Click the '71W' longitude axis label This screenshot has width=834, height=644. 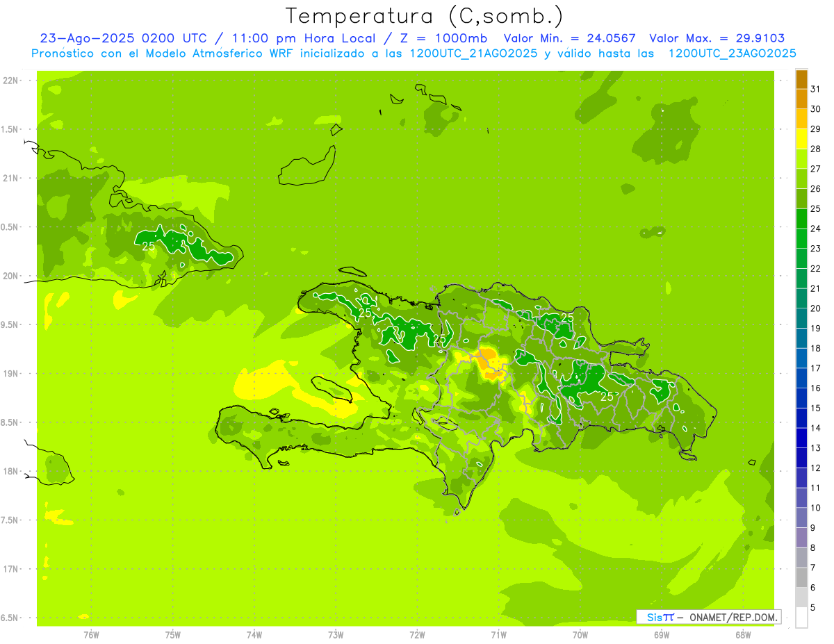tap(498, 635)
